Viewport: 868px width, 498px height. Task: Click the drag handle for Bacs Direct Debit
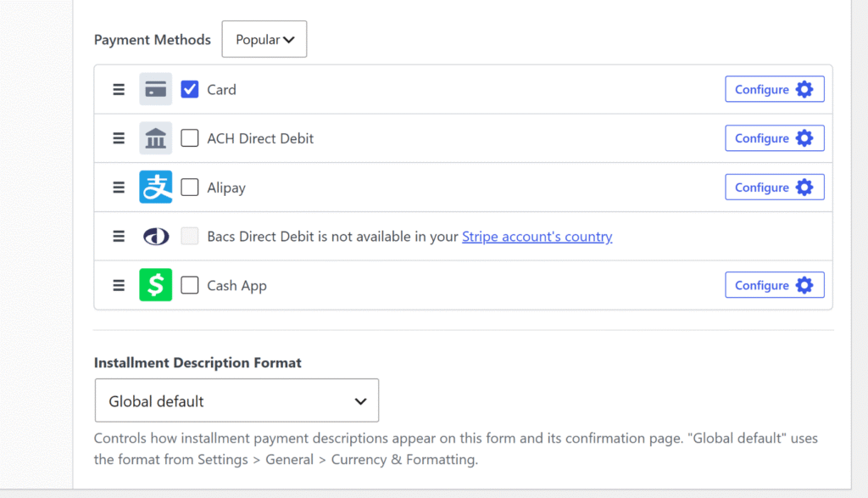[x=119, y=236]
